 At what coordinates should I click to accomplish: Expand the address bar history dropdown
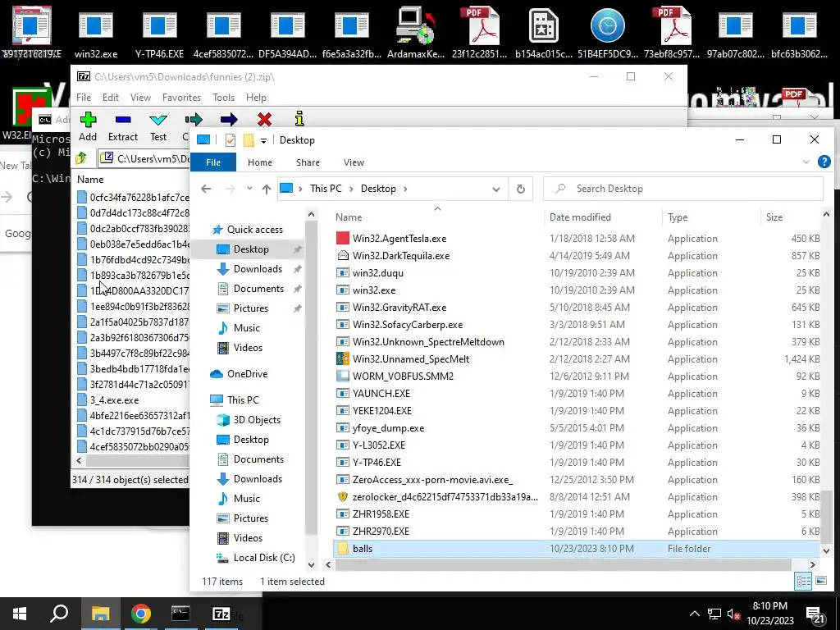pyautogui.click(x=496, y=189)
